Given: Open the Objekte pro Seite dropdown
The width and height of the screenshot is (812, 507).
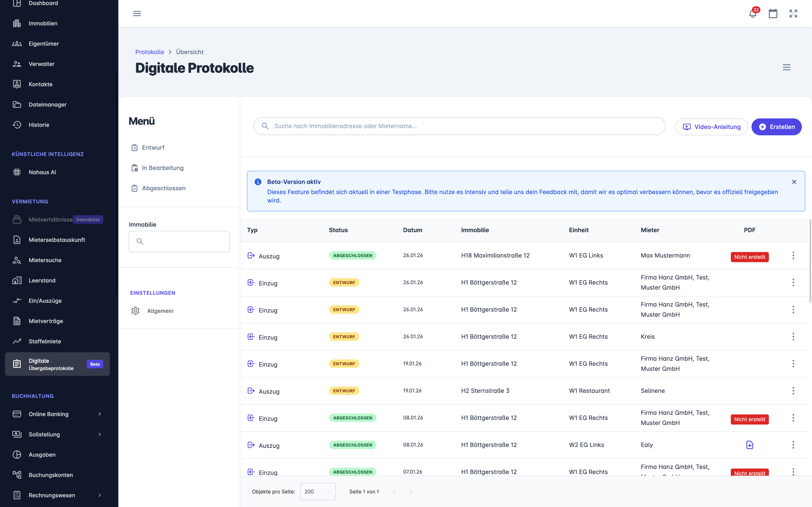Looking at the screenshot, I should tap(318, 491).
